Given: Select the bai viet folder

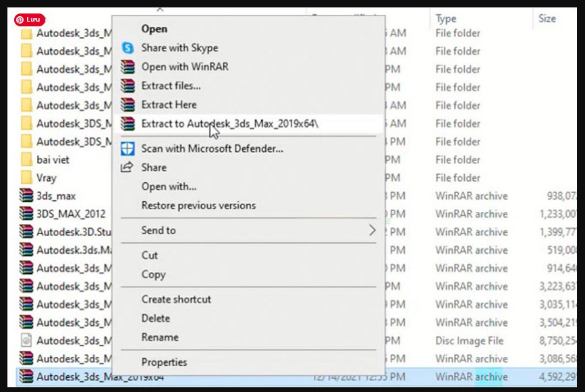Looking at the screenshot, I should tap(53, 160).
